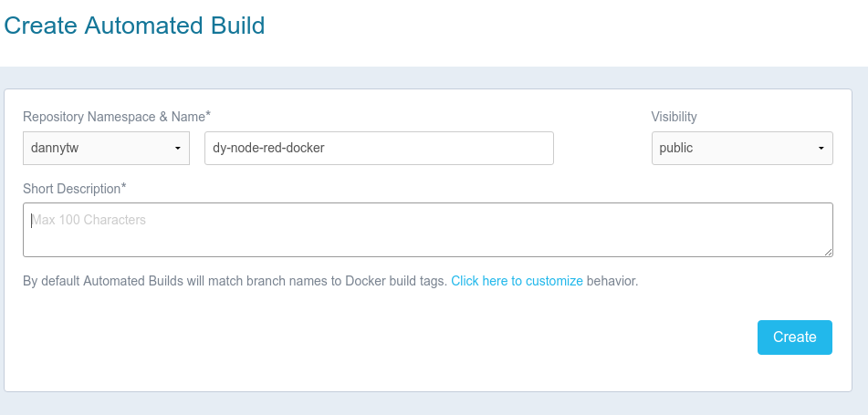Click the word "behavior." after the link
The image size is (868, 415).
pyautogui.click(x=612, y=281)
